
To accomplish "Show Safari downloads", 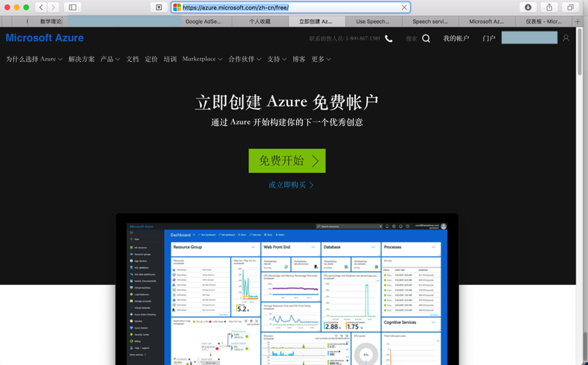I will (528, 7).
